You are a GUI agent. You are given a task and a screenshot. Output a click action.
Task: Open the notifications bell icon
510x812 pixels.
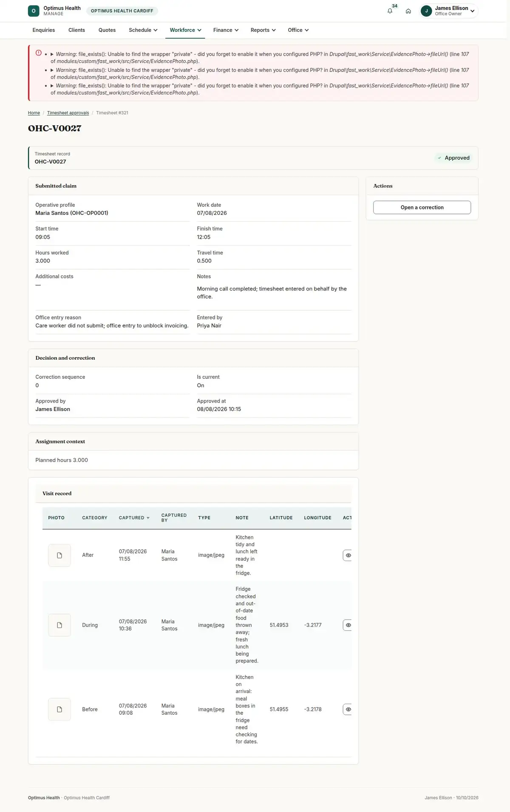(x=390, y=11)
